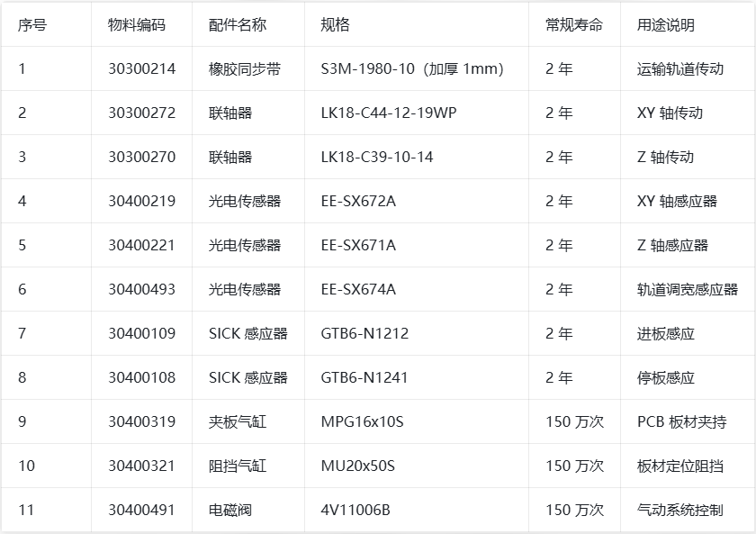This screenshot has width=756, height=534.
Task: Select material code 30400319
Action: (x=142, y=422)
